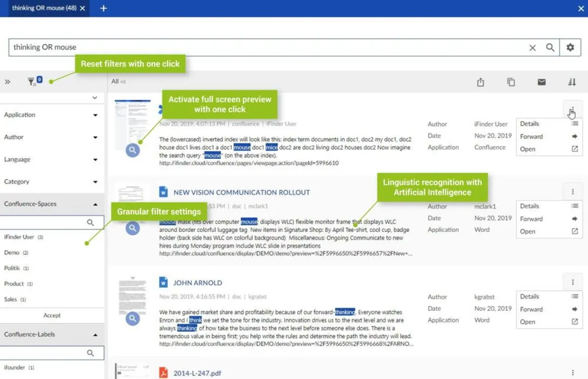Expand the Application filter dropdown
Image resolution: width=588 pixels, height=379 pixels.
[96, 115]
